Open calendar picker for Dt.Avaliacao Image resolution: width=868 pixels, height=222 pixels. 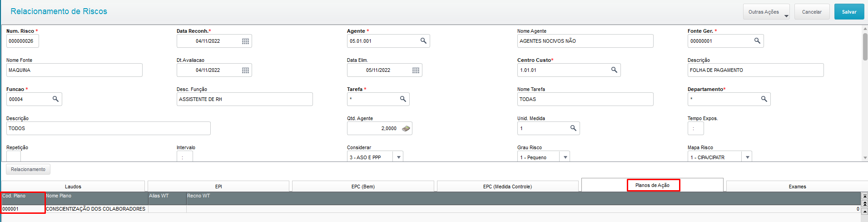click(245, 70)
